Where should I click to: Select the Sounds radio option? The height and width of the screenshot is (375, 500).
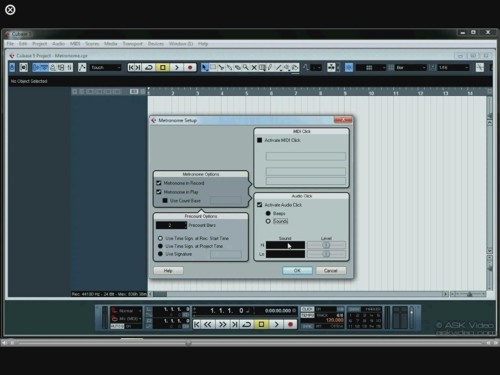click(x=268, y=221)
